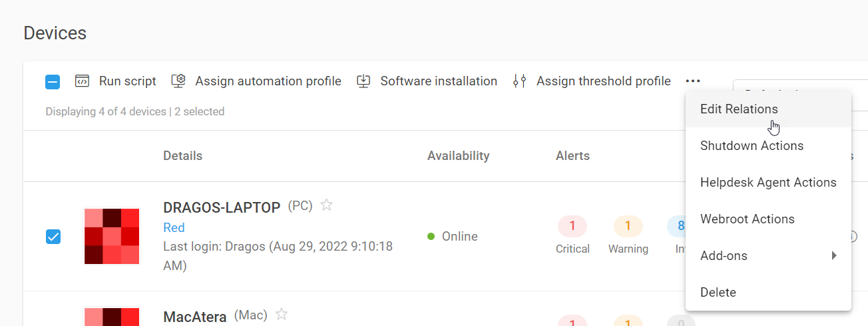Click the Run script button
The width and height of the screenshot is (868, 326).
tap(115, 81)
